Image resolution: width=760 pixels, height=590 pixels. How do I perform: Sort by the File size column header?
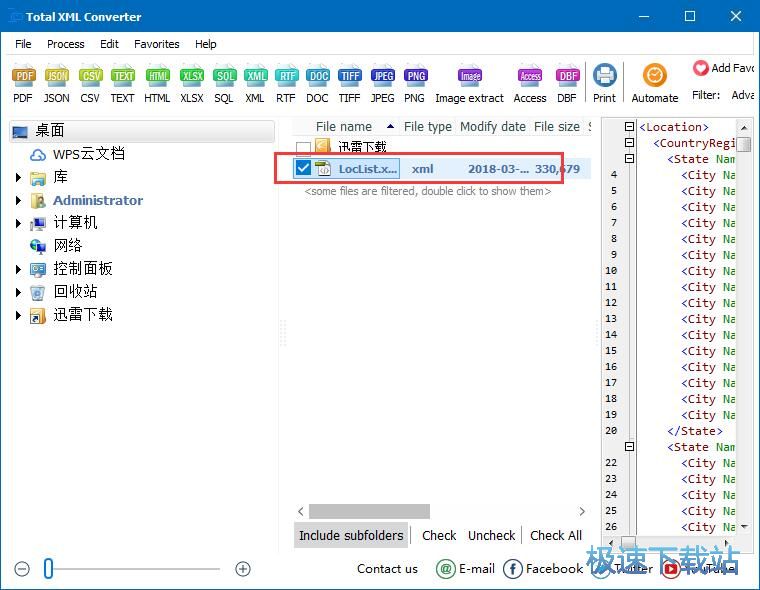coord(557,127)
